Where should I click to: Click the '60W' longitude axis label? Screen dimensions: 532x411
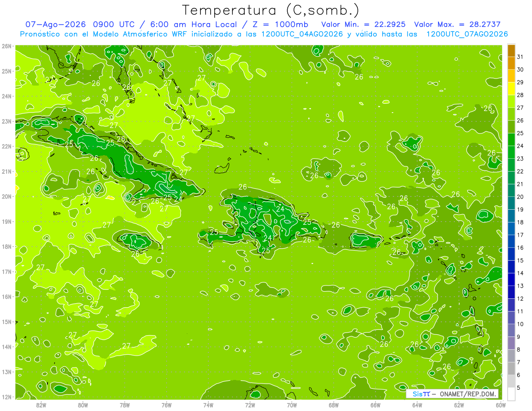pos(501,405)
